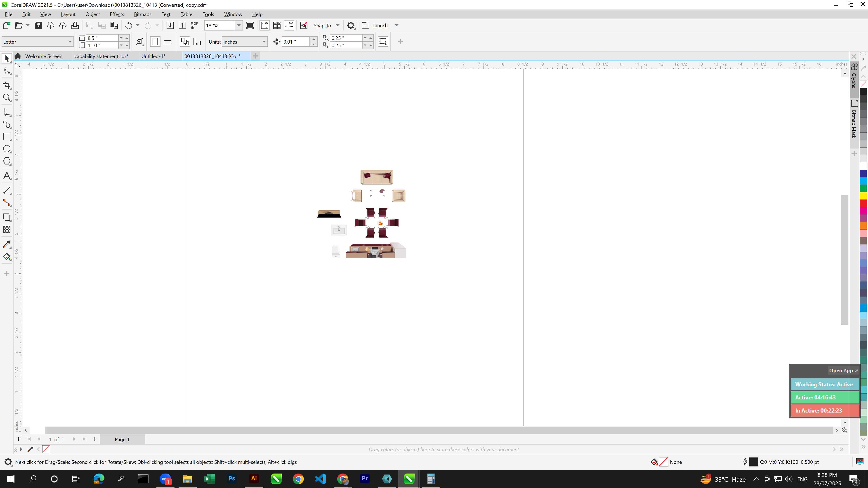Screen dimensions: 868x488
Task: Pick the red color swatch in palette
Action: (x=863, y=203)
